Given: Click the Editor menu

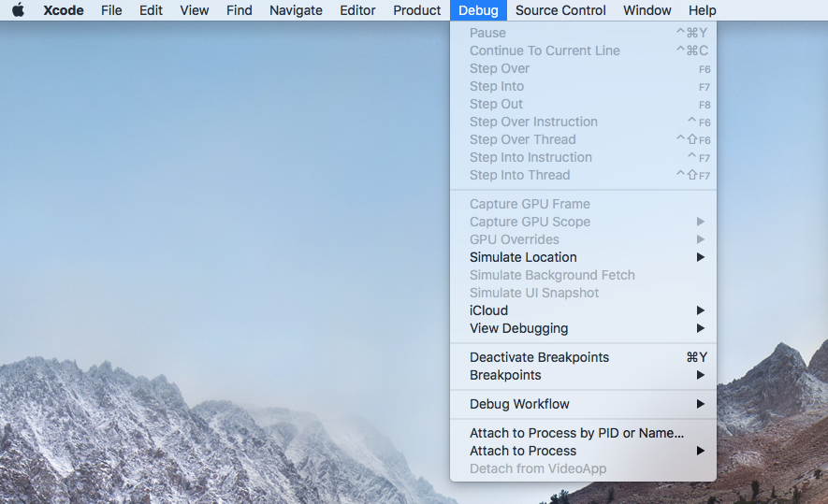Looking at the screenshot, I should click(x=357, y=10).
